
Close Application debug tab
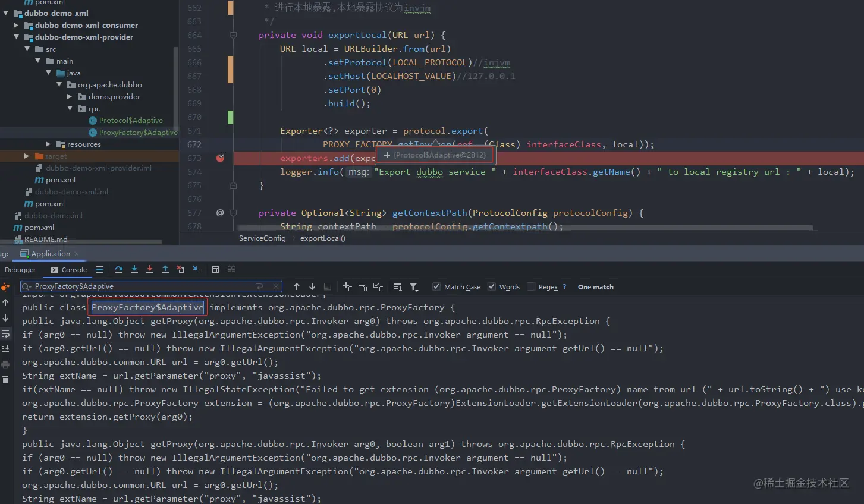click(77, 254)
